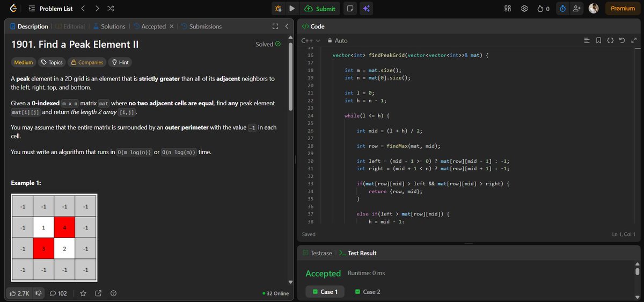Run the code with the play icon
The height and width of the screenshot is (302, 644).
click(x=291, y=9)
